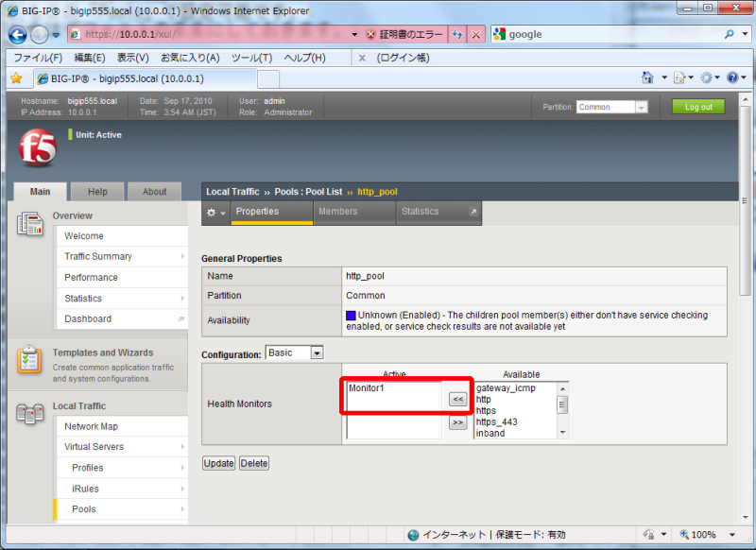The width and height of the screenshot is (756, 550).
Task: Click the browser back arrow button
Action: 17,34
